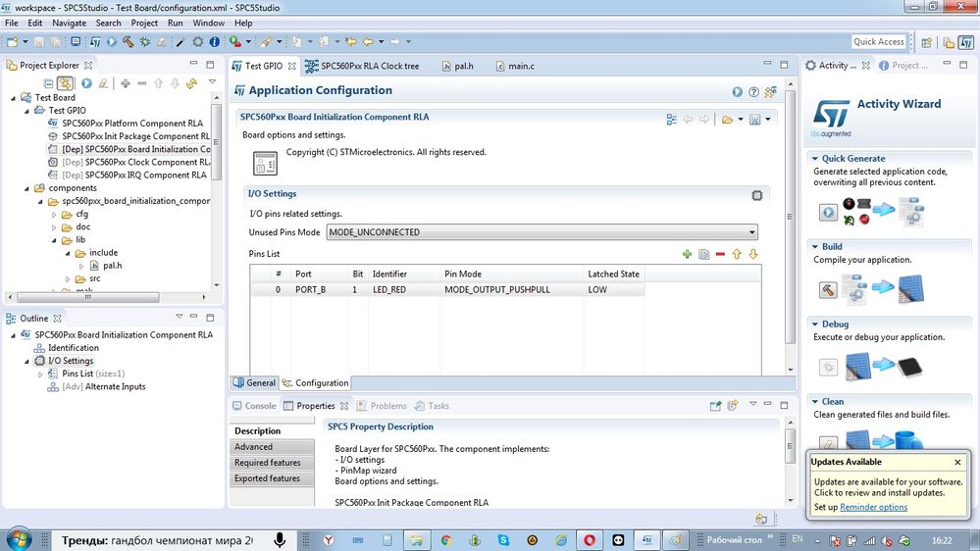Close the Updates Available popup
Screen dimensions: 980x551
point(957,463)
